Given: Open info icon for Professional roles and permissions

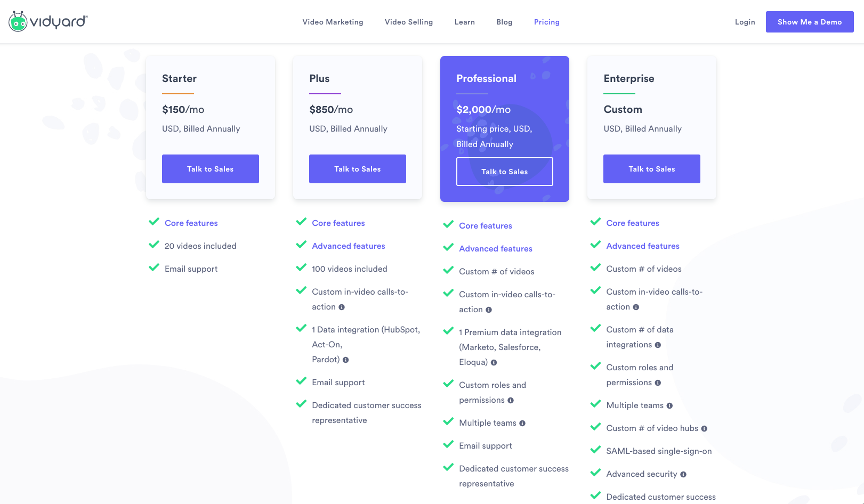Looking at the screenshot, I should coord(511,401).
